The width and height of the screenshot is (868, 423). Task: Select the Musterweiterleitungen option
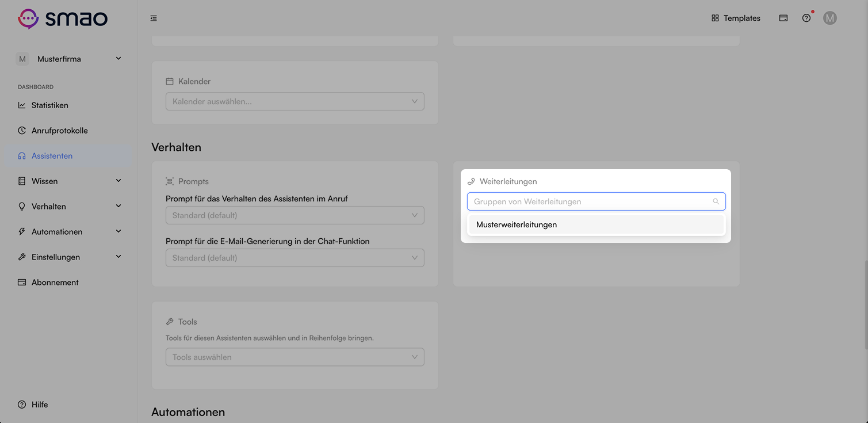click(x=596, y=224)
